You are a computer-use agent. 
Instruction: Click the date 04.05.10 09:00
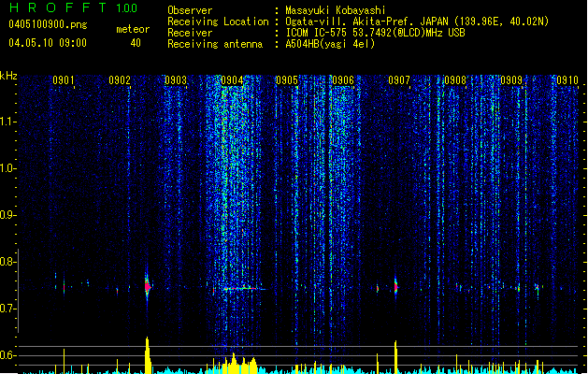point(48,43)
